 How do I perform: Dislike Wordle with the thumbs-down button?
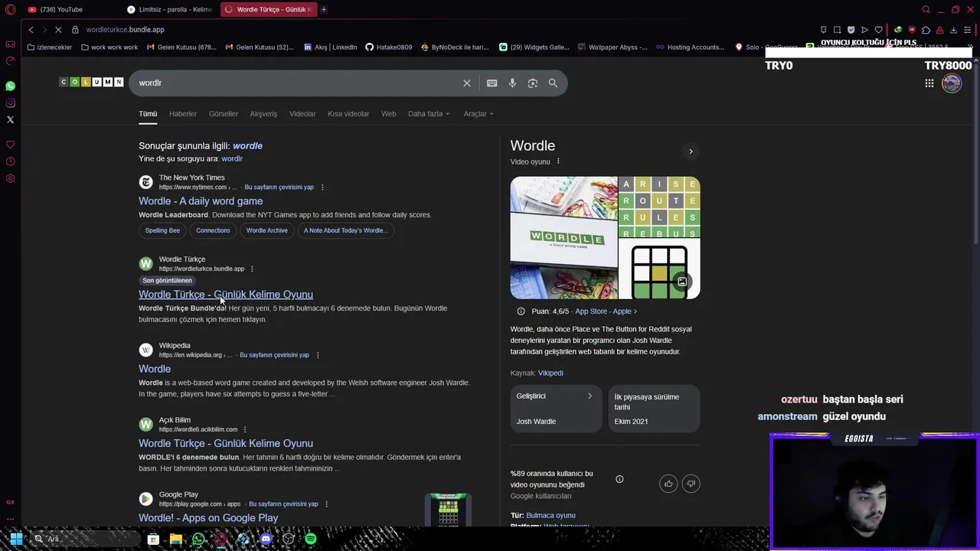pyautogui.click(x=691, y=484)
